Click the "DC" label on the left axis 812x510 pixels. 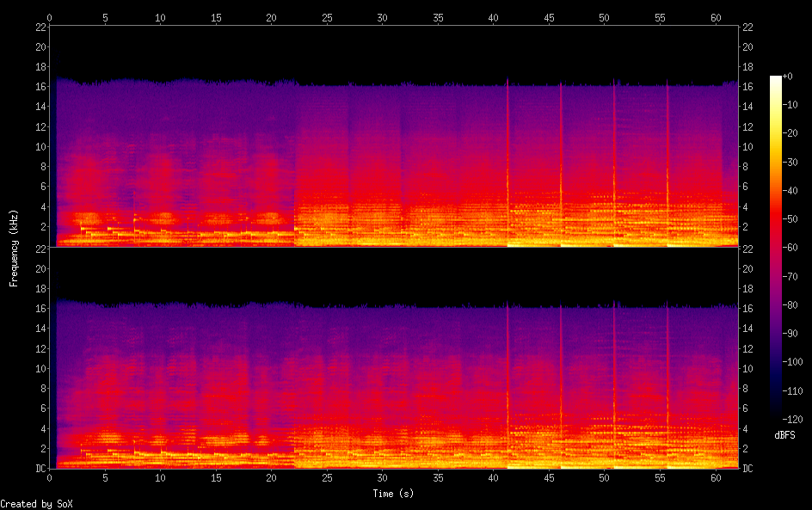pos(40,469)
